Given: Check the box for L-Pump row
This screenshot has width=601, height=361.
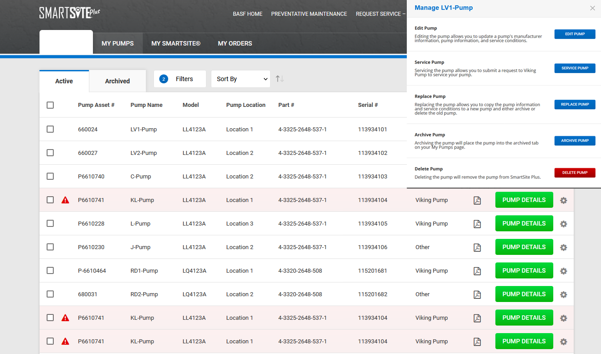Looking at the screenshot, I should [x=50, y=223].
